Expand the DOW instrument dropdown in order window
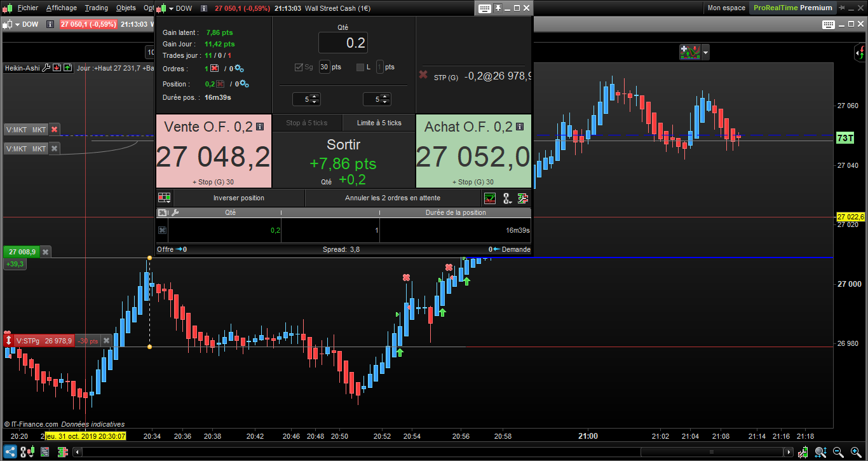868x461 pixels. (x=170, y=8)
